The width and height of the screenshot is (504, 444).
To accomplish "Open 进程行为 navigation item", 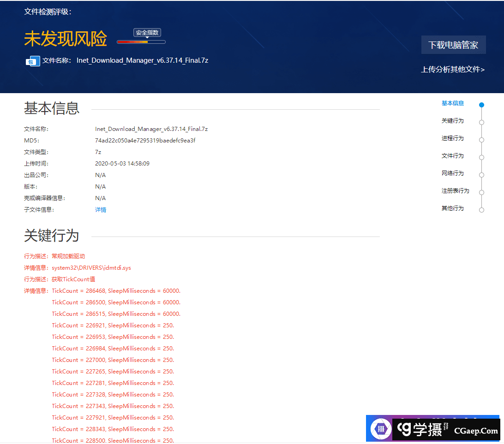I will tap(452, 138).
